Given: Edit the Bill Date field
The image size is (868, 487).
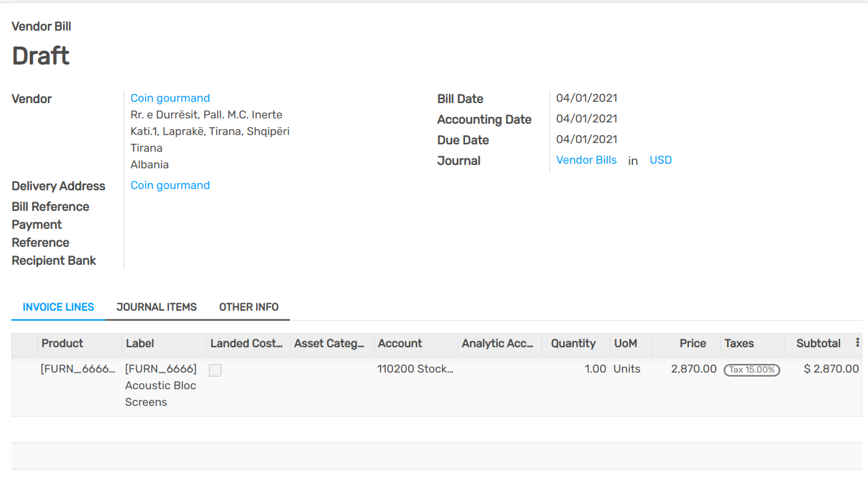Looking at the screenshot, I should click(588, 97).
